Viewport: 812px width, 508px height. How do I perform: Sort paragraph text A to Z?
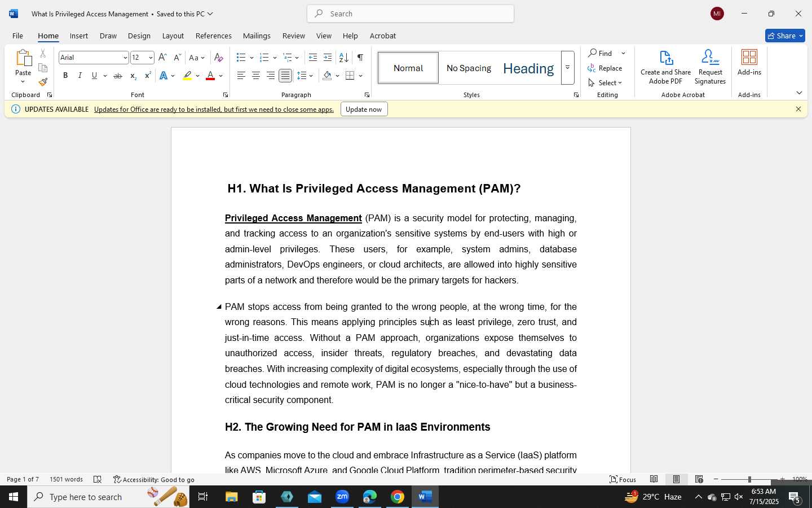tap(343, 58)
